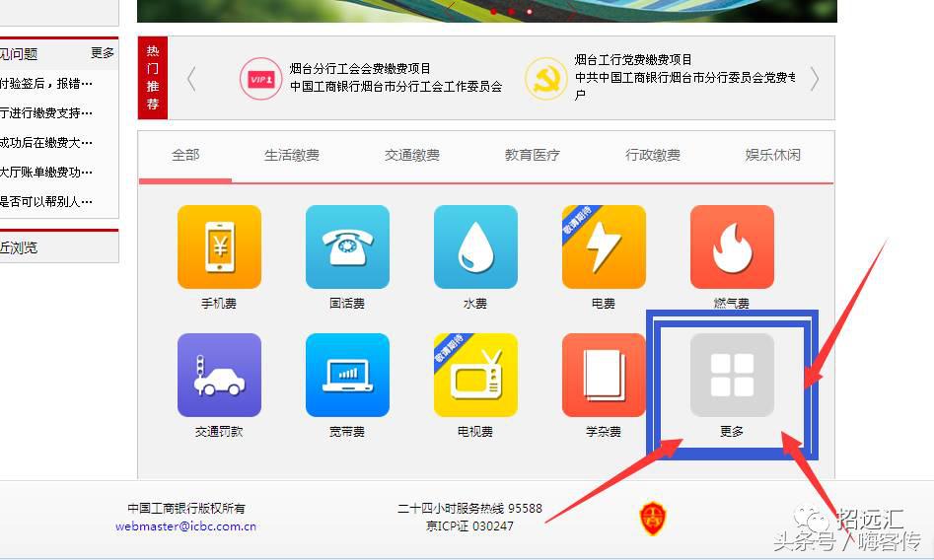Open the 电视费 TV fee icon
The image size is (934, 560).
475,376
